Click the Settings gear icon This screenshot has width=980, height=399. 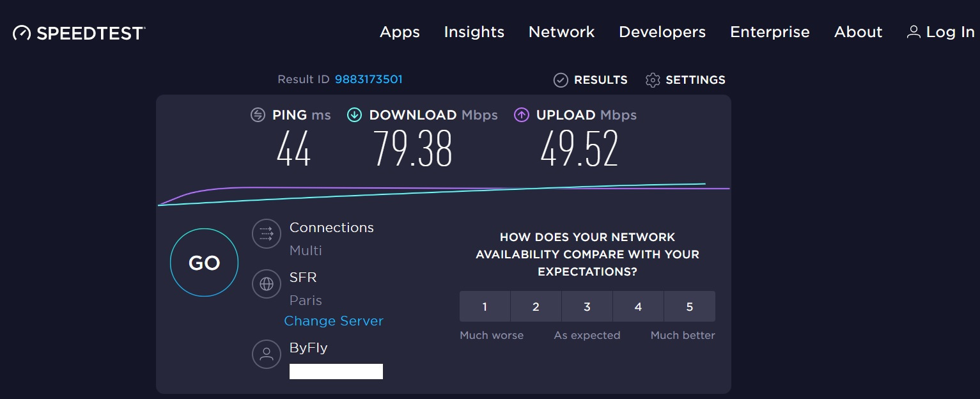653,80
